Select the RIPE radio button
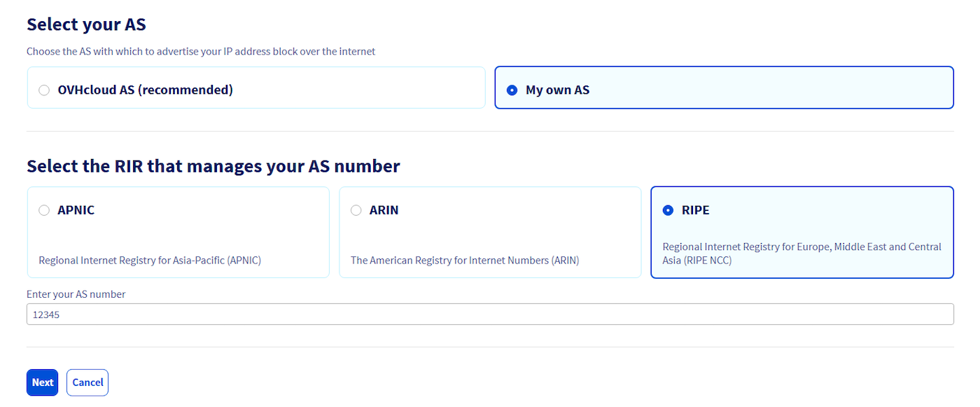The width and height of the screenshot is (980, 407). point(668,210)
